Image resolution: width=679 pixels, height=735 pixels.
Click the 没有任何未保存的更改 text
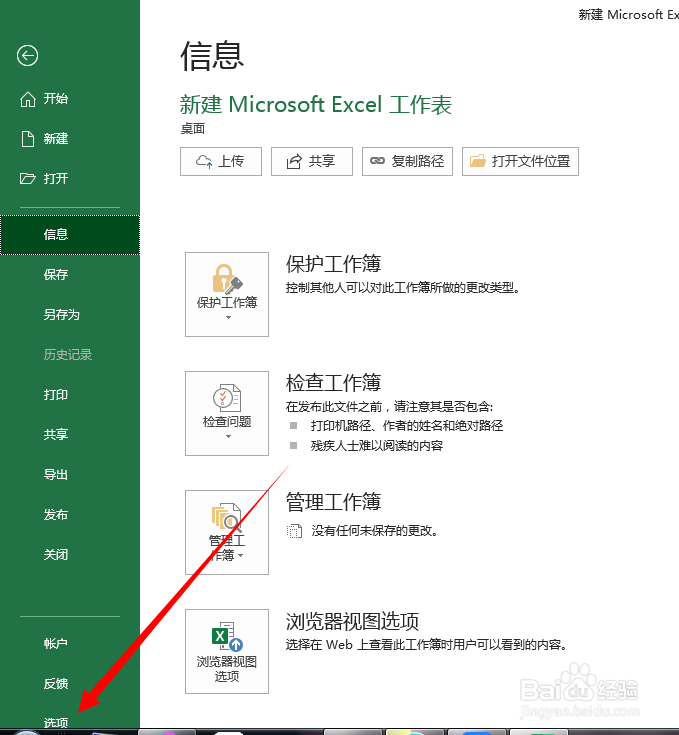pos(375,531)
